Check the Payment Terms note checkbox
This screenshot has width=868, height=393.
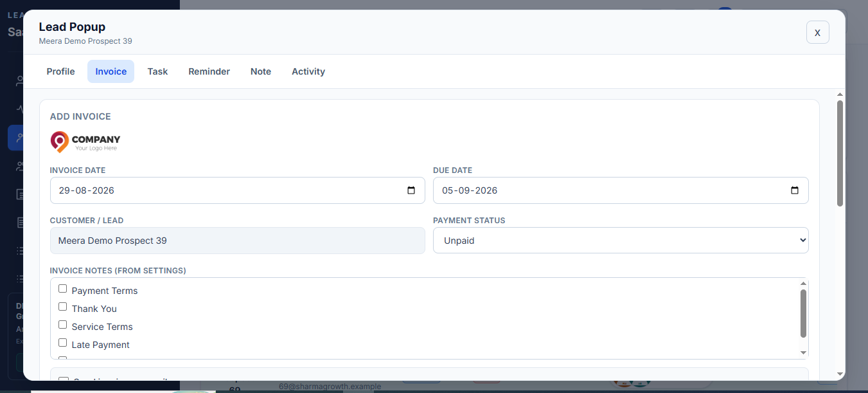(x=62, y=289)
